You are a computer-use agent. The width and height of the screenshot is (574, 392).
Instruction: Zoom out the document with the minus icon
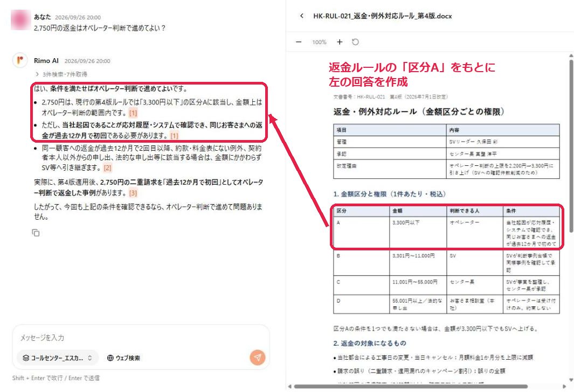[299, 42]
